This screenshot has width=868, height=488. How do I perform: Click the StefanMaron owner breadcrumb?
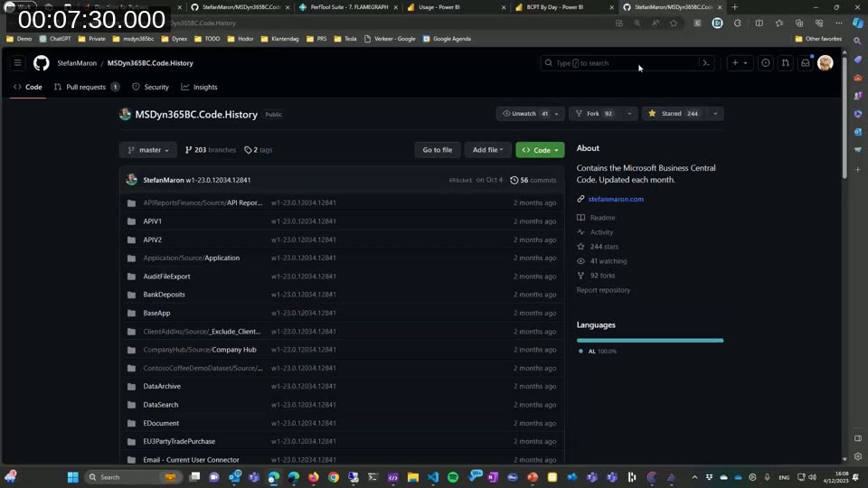point(77,63)
